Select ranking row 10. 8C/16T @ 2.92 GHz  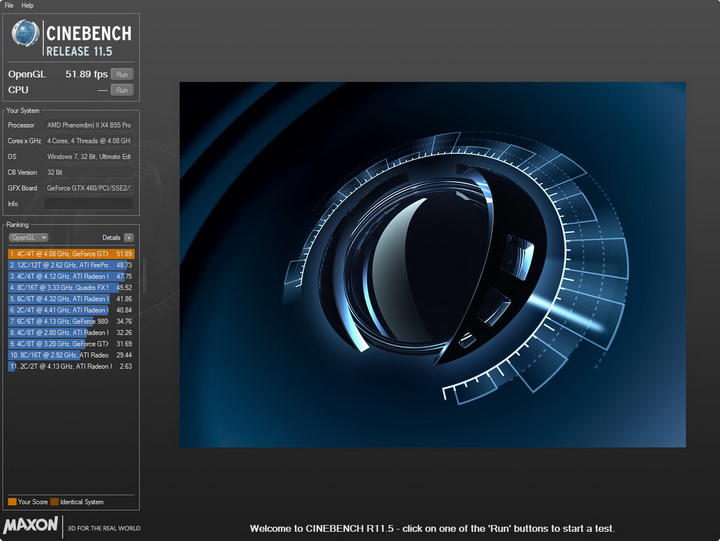coord(71,355)
